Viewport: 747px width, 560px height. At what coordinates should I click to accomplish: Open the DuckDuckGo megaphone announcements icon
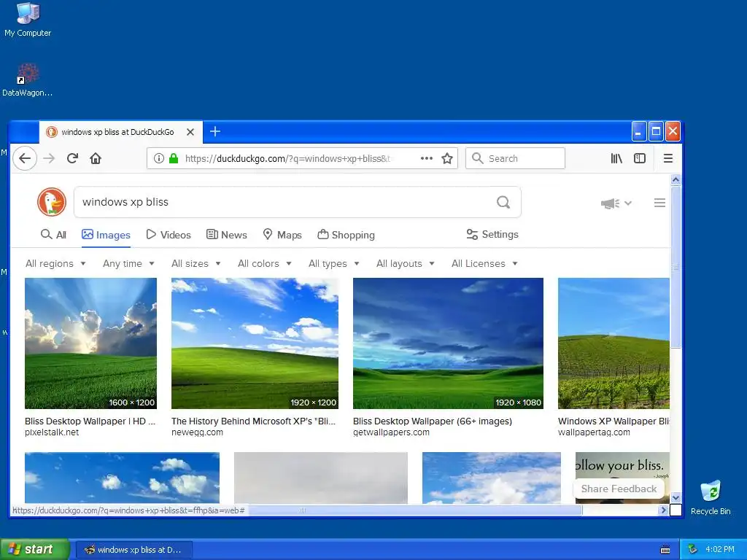(x=610, y=203)
